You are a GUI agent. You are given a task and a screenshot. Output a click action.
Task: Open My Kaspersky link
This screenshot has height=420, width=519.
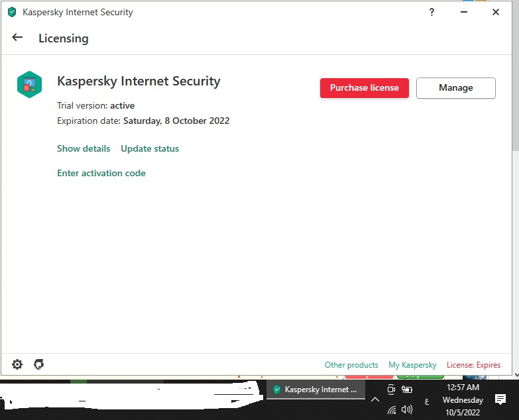point(412,365)
